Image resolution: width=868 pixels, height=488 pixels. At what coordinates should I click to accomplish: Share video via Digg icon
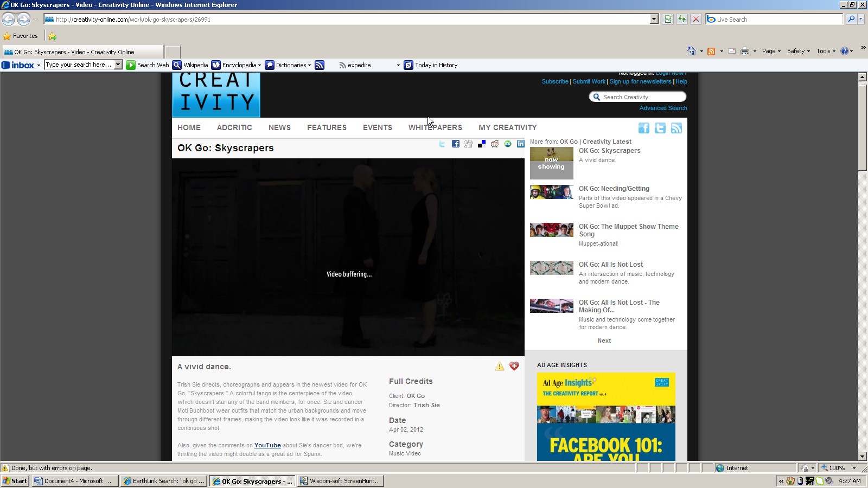(468, 144)
